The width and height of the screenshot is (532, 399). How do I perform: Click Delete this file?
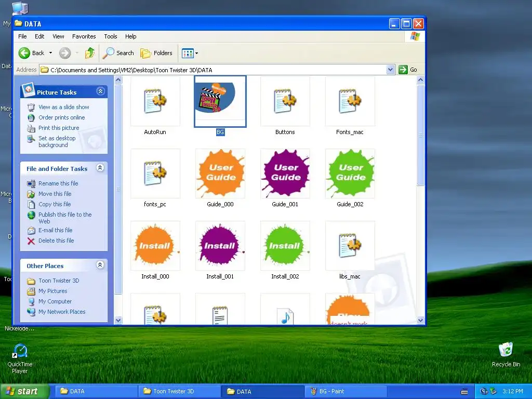[56, 241]
